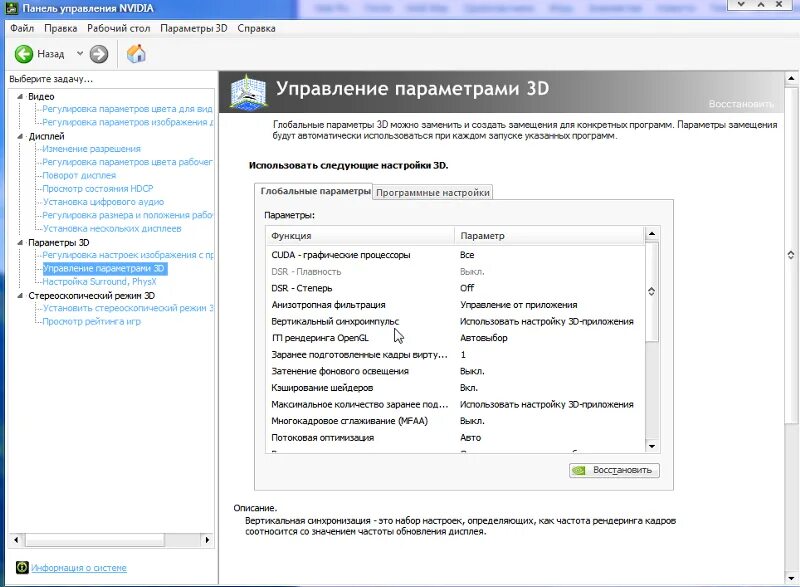The width and height of the screenshot is (800, 587).
Task: Open the Home icon in the toolbar
Action: [136, 53]
